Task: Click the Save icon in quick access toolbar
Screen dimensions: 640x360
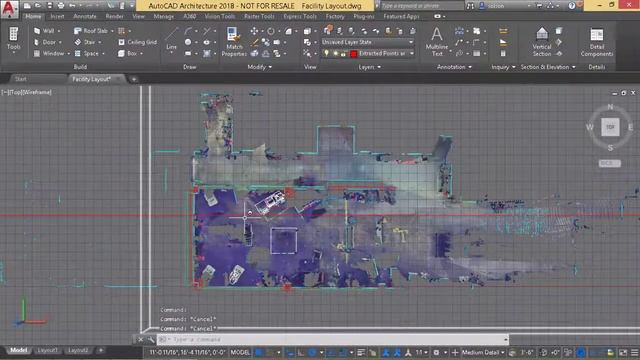Action: pos(49,6)
